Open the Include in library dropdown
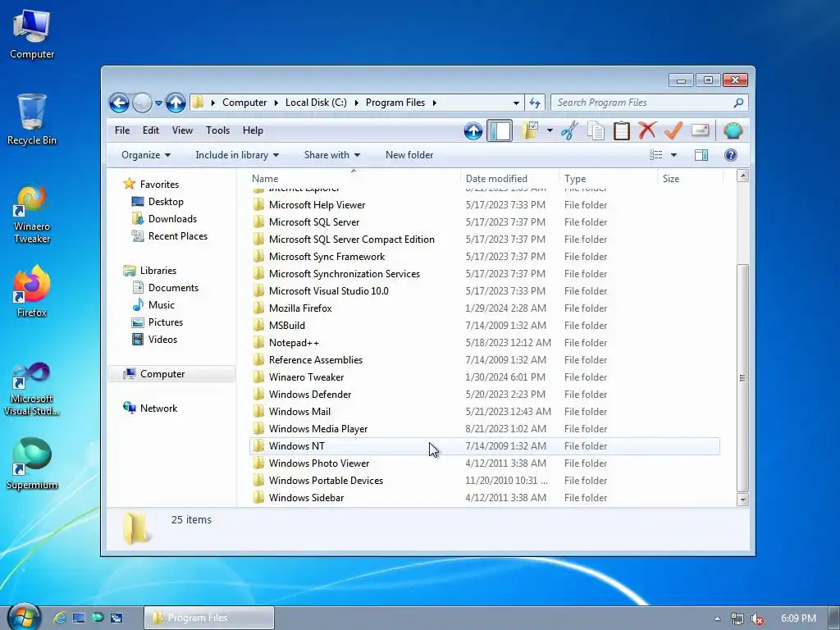 coord(237,155)
